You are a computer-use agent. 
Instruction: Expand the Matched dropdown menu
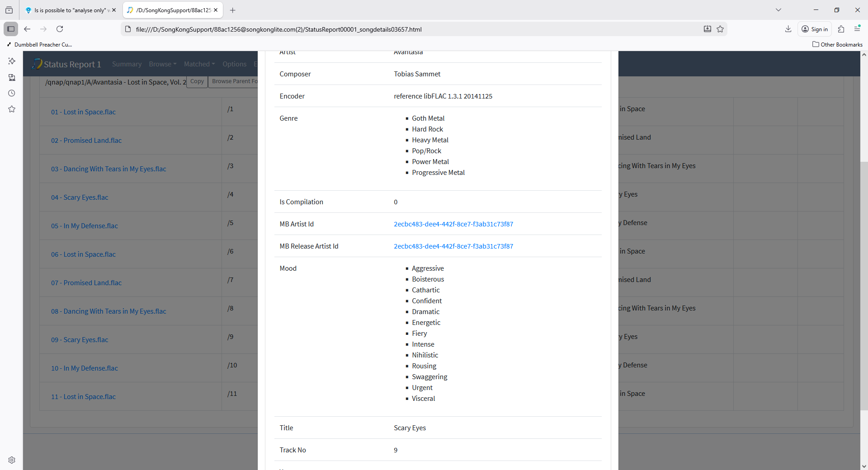tap(199, 64)
